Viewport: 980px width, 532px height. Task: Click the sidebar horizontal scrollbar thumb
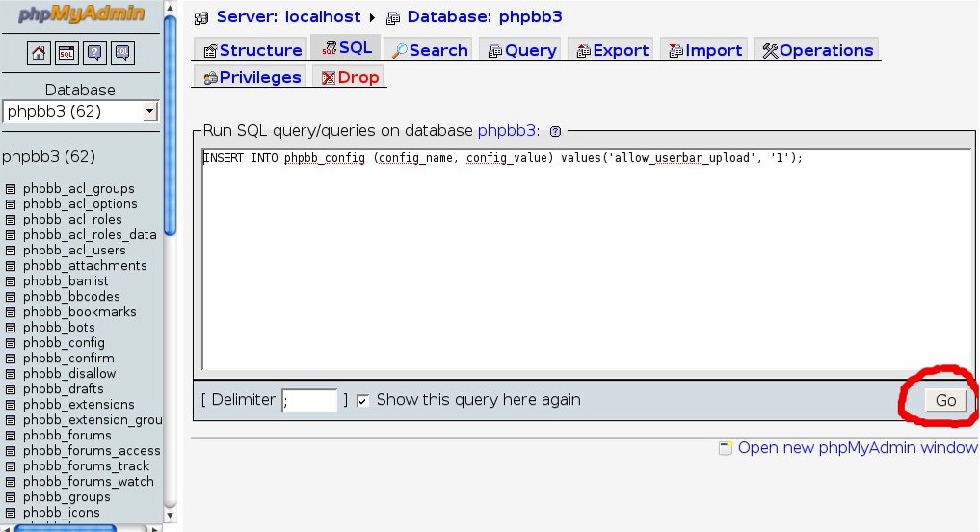66,528
